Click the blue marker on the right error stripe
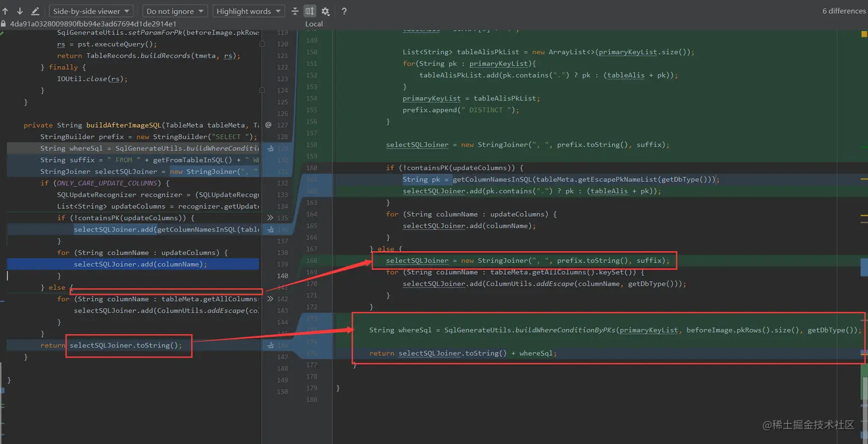This screenshot has height=444, width=868. click(864, 267)
